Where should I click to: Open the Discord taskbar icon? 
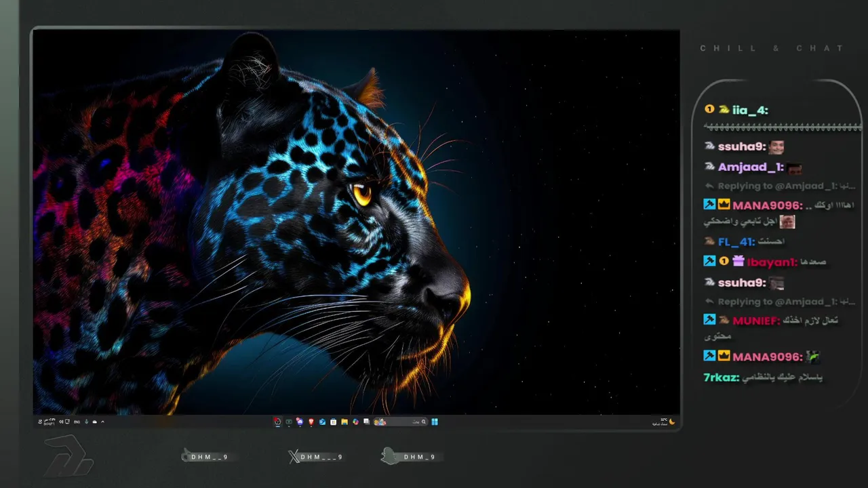(x=300, y=422)
